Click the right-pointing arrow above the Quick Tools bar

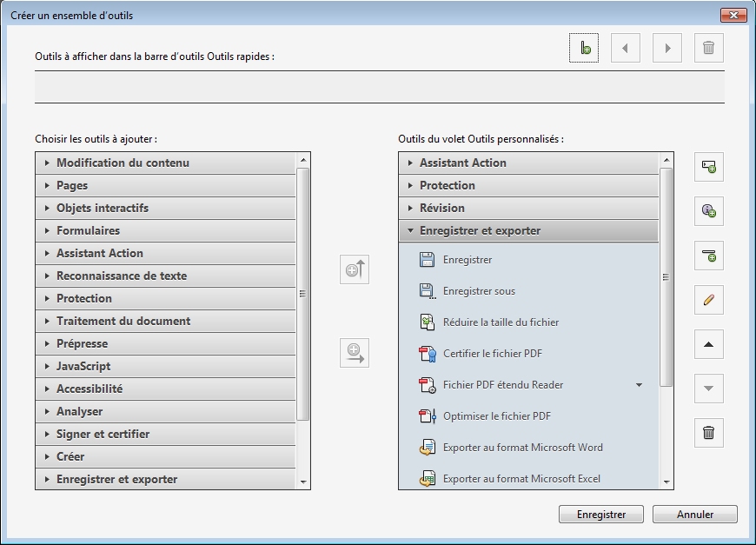tap(667, 48)
